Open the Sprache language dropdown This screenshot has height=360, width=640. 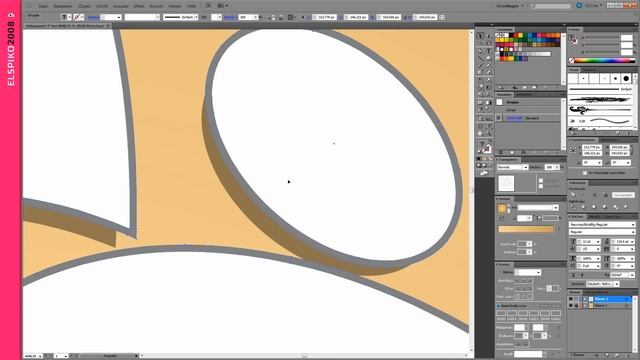tap(602, 284)
